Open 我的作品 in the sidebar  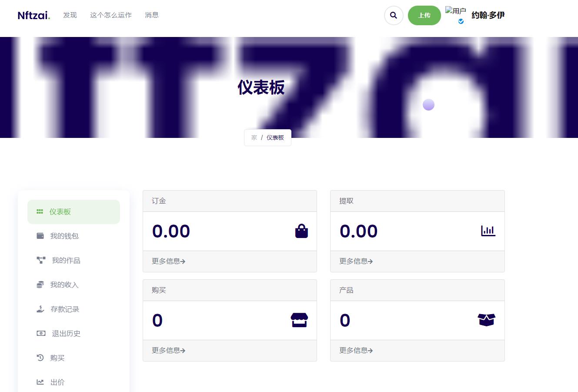click(66, 260)
